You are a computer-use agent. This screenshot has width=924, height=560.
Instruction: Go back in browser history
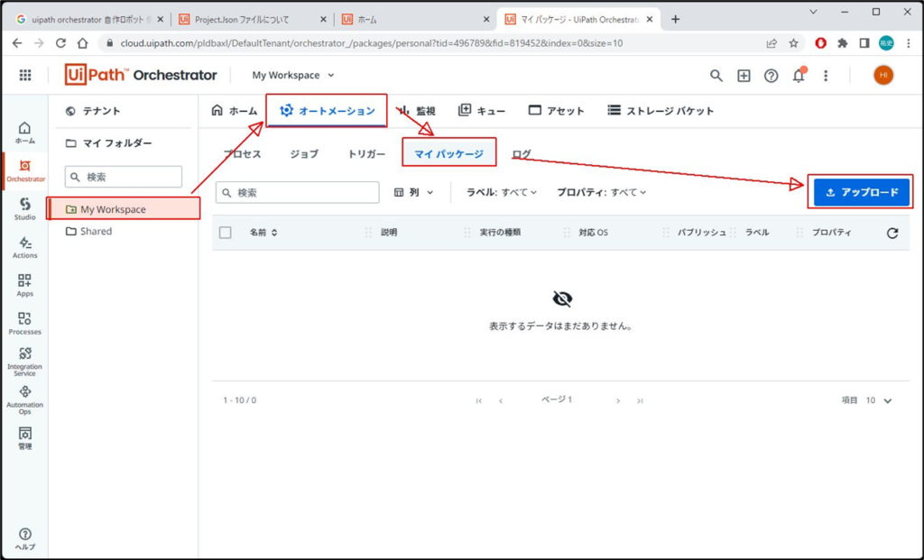(17, 43)
